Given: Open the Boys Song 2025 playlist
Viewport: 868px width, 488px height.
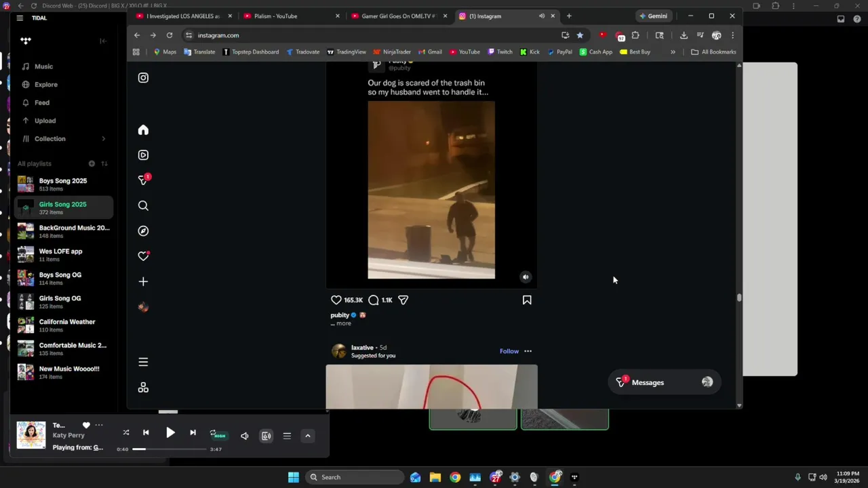Looking at the screenshot, I should pyautogui.click(x=63, y=184).
